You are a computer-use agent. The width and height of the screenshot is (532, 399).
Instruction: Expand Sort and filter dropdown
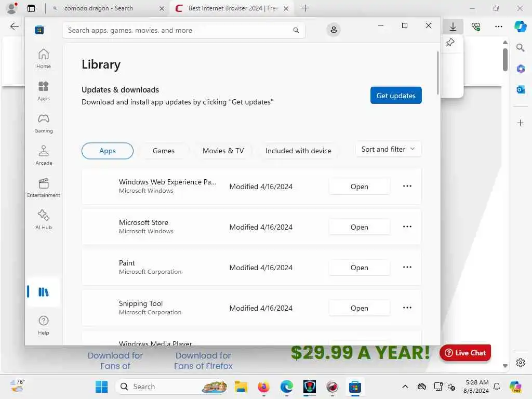pyautogui.click(x=389, y=149)
